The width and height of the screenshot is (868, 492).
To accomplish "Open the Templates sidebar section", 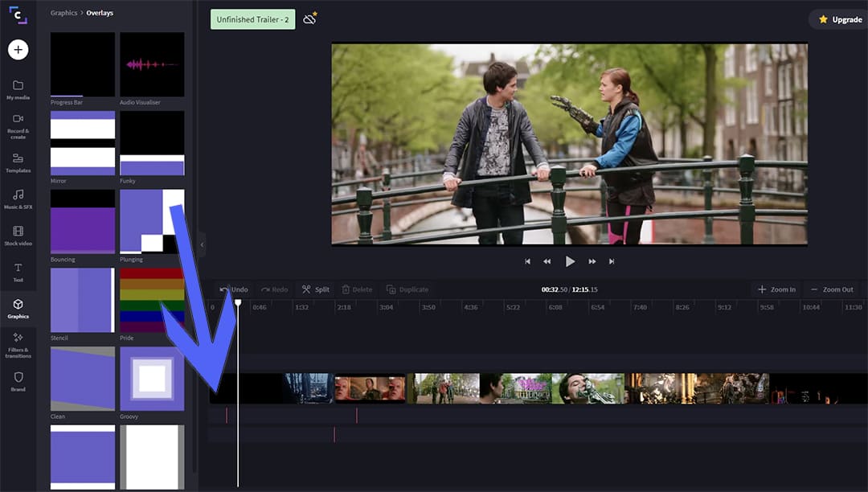I will tap(18, 162).
